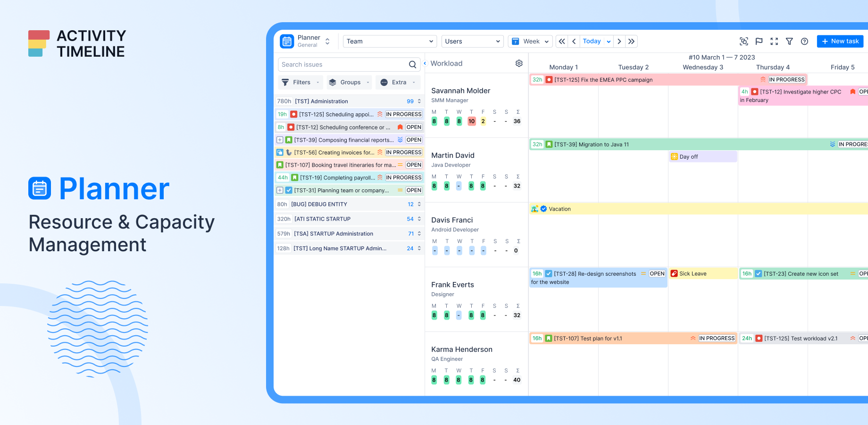Click the subtask icon on TST-56 row
Screen dimensions: 868x425
click(280, 153)
